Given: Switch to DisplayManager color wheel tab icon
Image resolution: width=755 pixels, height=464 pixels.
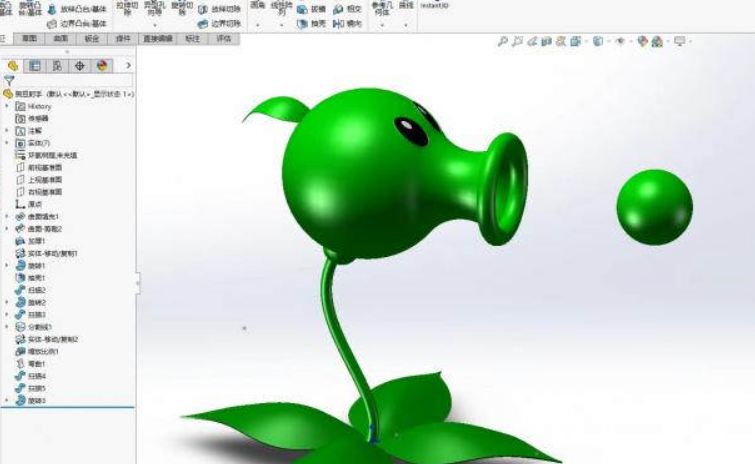Looking at the screenshot, I should (102, 66).
